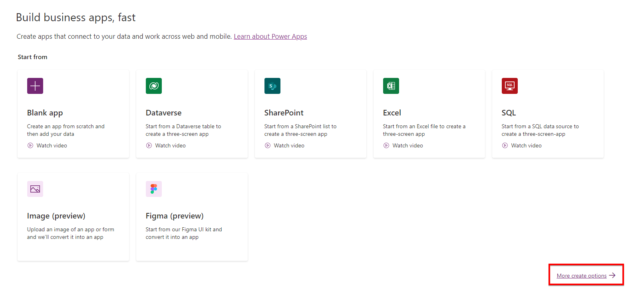644x290 pixels.
Task: Watch video for Blank app
Action: pos(52,145)
